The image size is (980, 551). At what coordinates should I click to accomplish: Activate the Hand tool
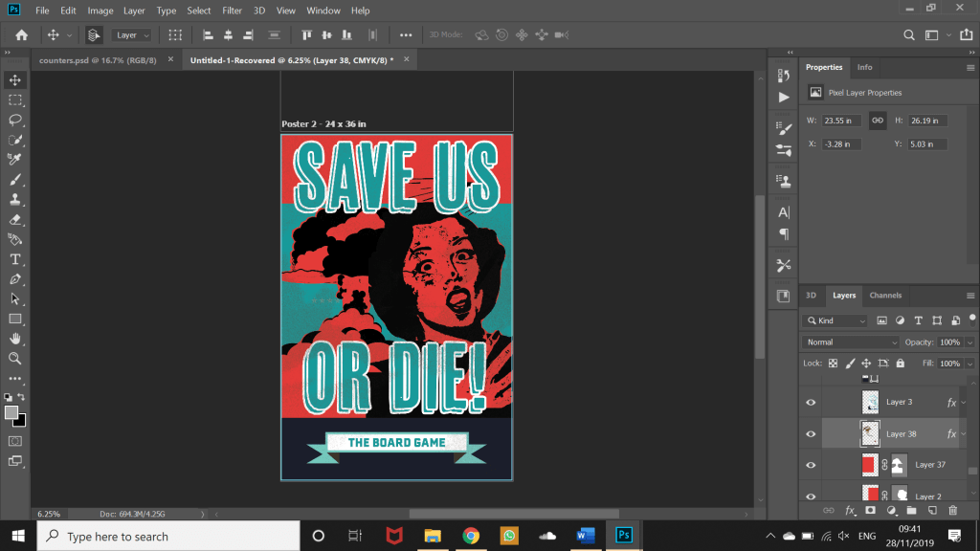point(15,339)
